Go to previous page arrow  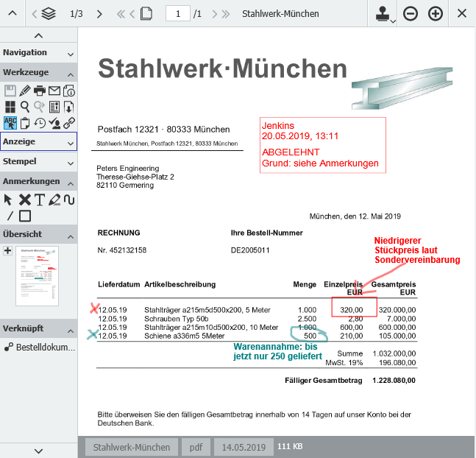coord(132,14)
